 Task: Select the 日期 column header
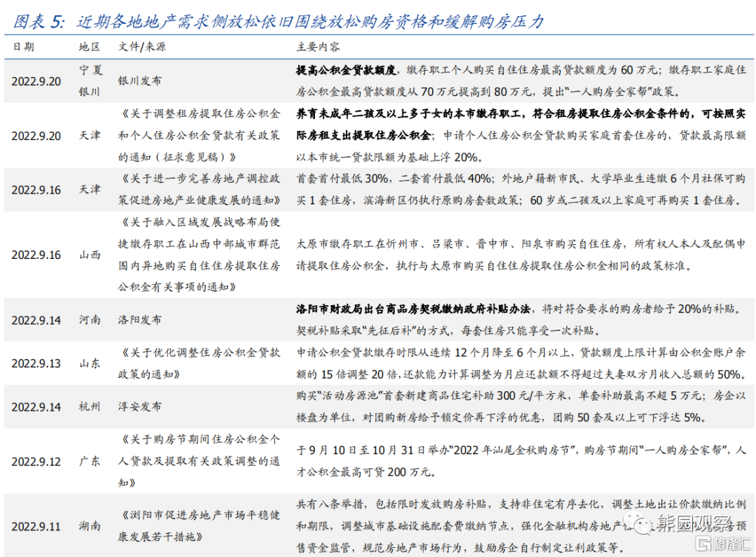pyautogui.click(x=23, y=47)
